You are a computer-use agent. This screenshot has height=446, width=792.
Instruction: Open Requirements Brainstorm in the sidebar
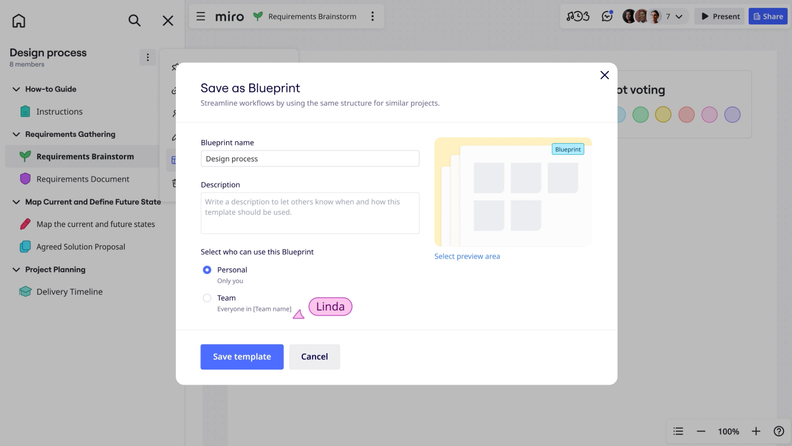coord(83,156)
